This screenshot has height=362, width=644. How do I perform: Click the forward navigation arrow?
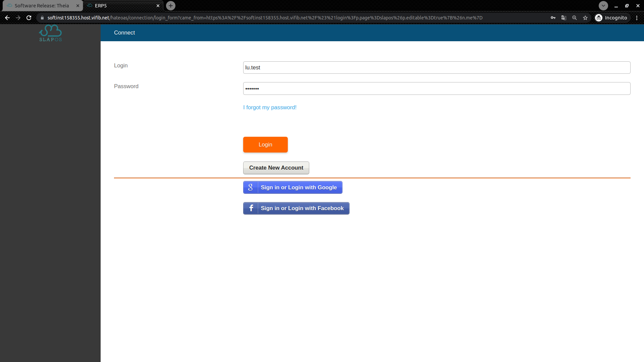18,18
